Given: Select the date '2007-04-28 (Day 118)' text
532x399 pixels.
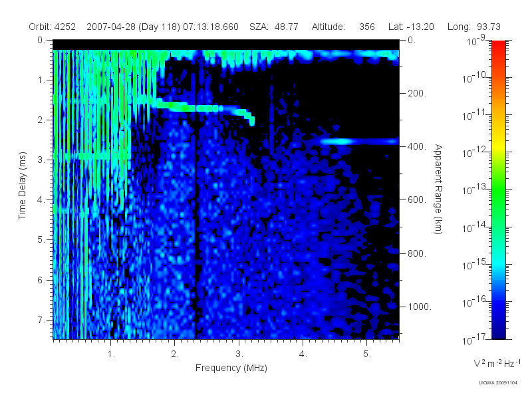Looking at the screenshot, I should pos(134,27).
